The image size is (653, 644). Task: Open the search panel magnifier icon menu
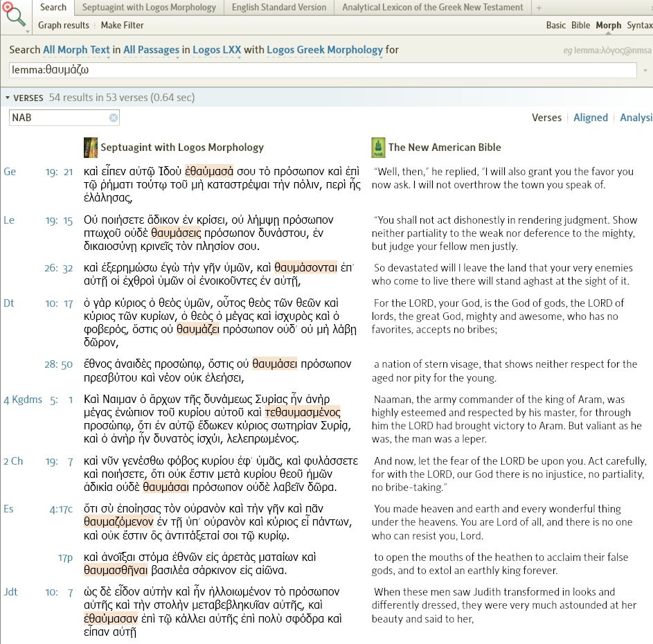(15, 17)
